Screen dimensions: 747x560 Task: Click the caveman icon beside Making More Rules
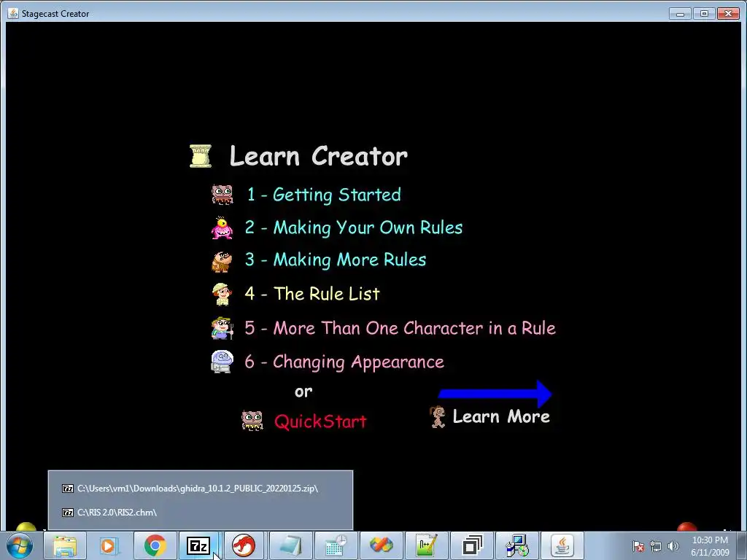click(x=222, y=262)
